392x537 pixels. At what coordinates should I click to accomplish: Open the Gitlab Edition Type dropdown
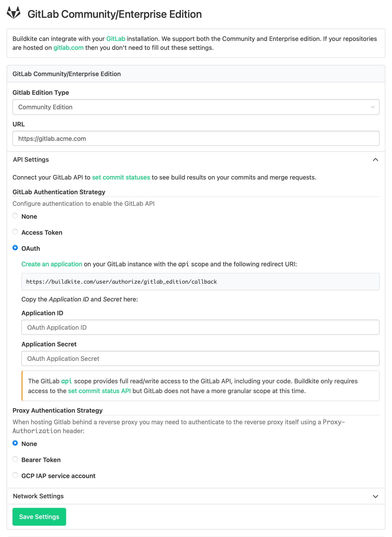coord(196,107)
